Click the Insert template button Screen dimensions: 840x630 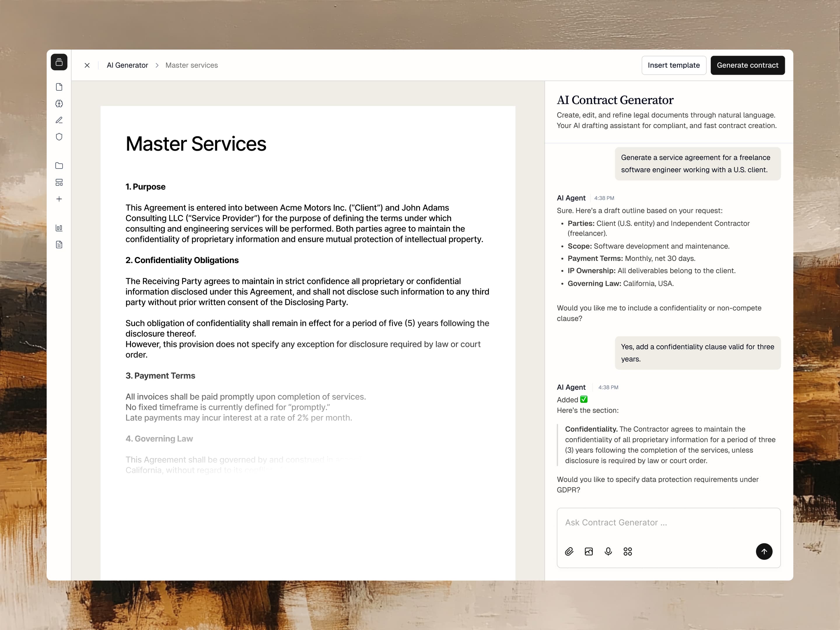tap(674, 65)
